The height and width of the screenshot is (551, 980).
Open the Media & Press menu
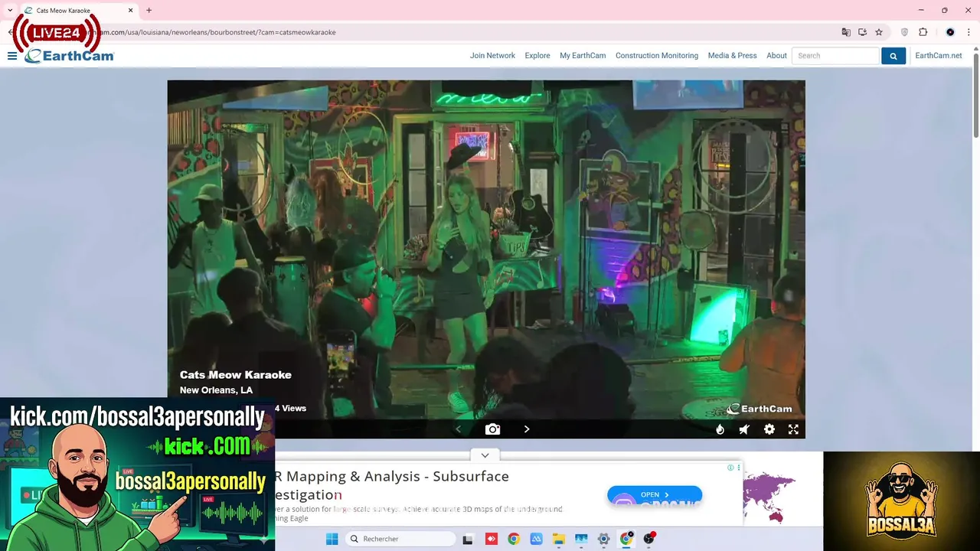point(732,56)
